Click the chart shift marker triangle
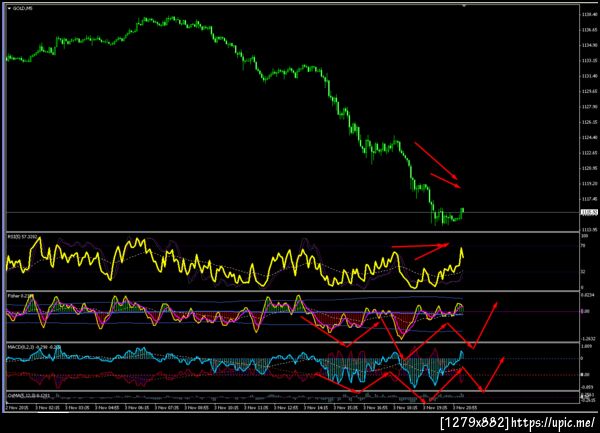600x433 pixels. click(x=464, y=6)
